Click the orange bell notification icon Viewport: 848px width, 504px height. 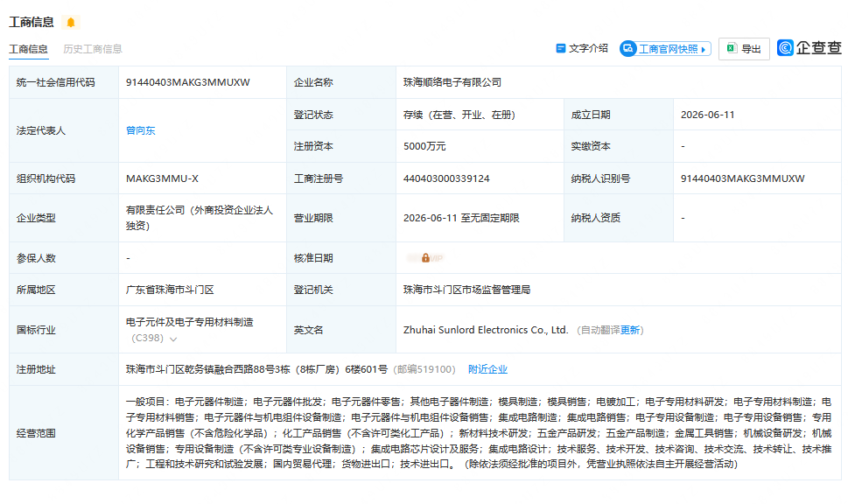pyautogui.click(x=70, y=22)
